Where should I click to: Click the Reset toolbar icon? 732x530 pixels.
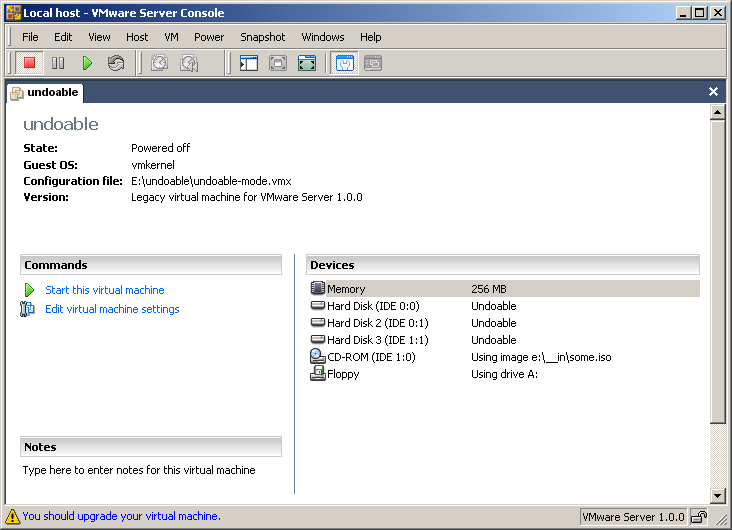tap(116, 63)
